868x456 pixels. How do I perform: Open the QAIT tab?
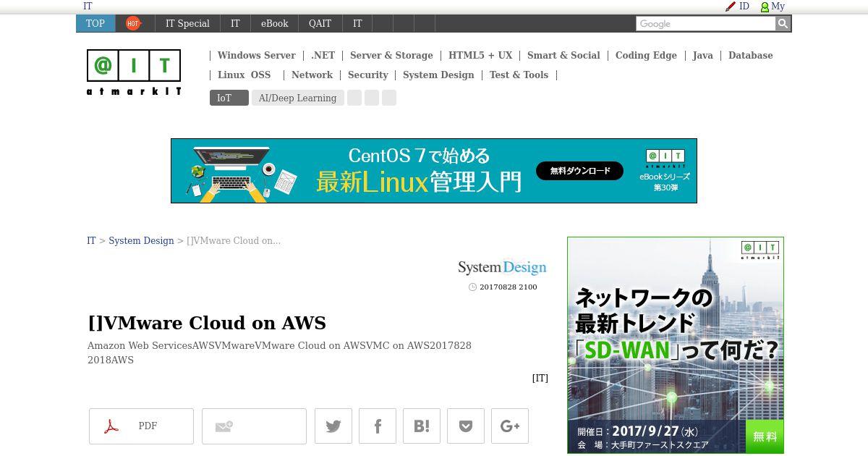coord(320,23)
